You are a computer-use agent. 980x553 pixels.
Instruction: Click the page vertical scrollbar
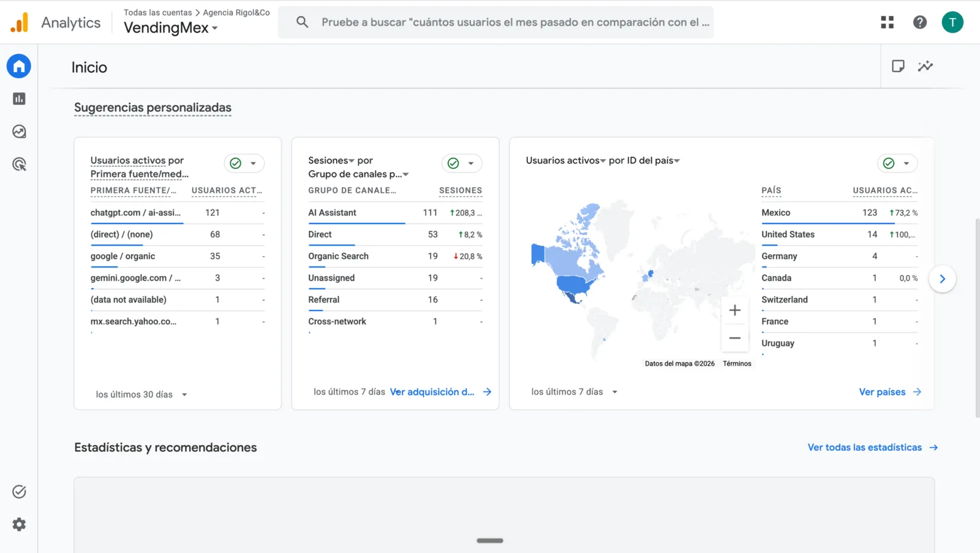coord(977,318)
